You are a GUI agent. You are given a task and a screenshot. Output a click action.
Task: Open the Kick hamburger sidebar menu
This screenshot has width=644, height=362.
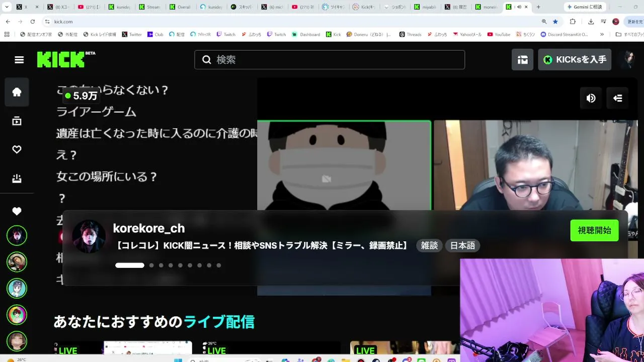click(x=19, y=60)
